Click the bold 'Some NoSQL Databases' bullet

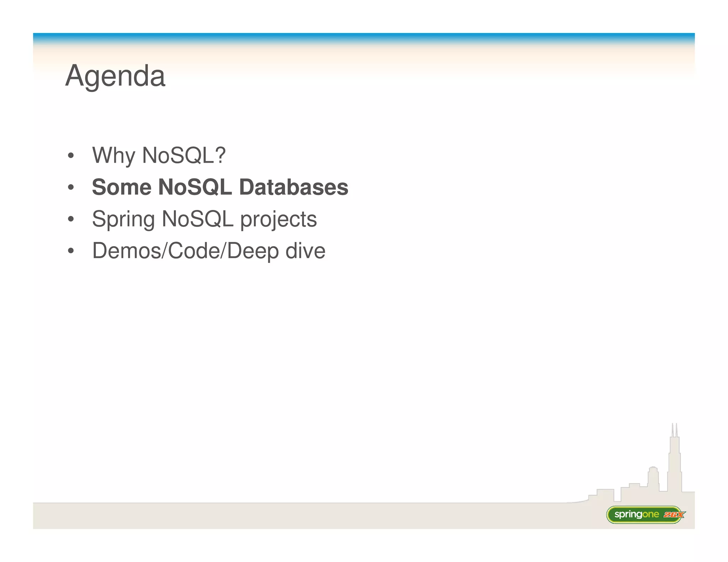(220, 187)
